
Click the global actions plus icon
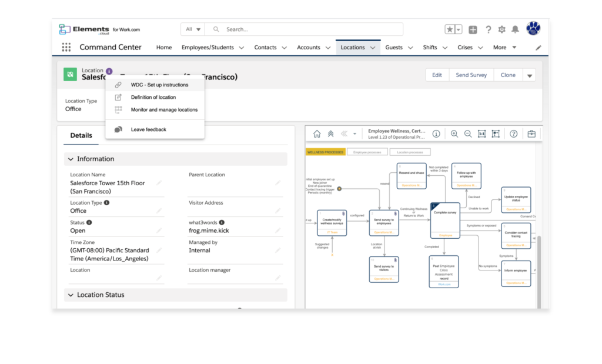pos(473,29)
